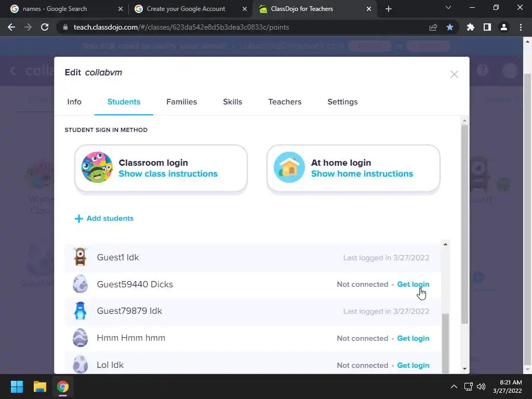Switch to the Info tab
The width and height of the screenshot is (532, 399).
pos(74,102)
